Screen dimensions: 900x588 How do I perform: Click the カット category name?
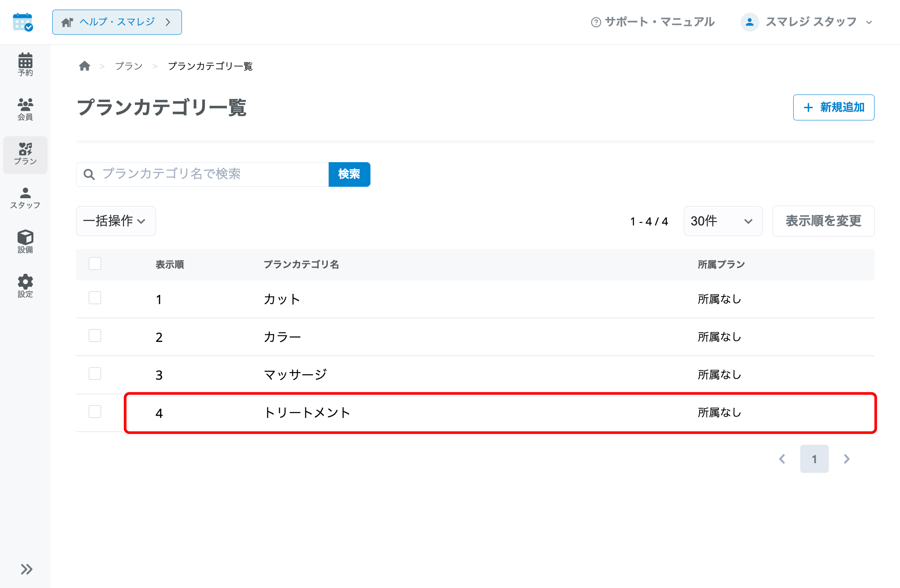(282, 299)
